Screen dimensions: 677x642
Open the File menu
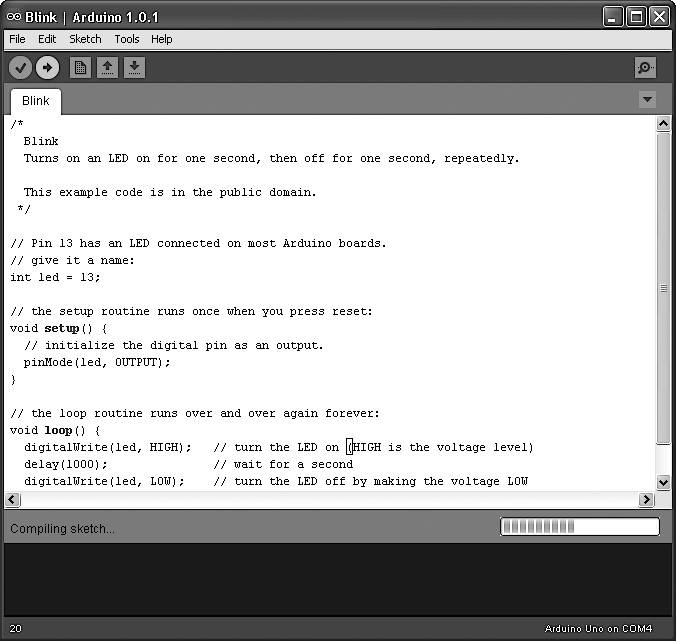[x=17, y=39]
